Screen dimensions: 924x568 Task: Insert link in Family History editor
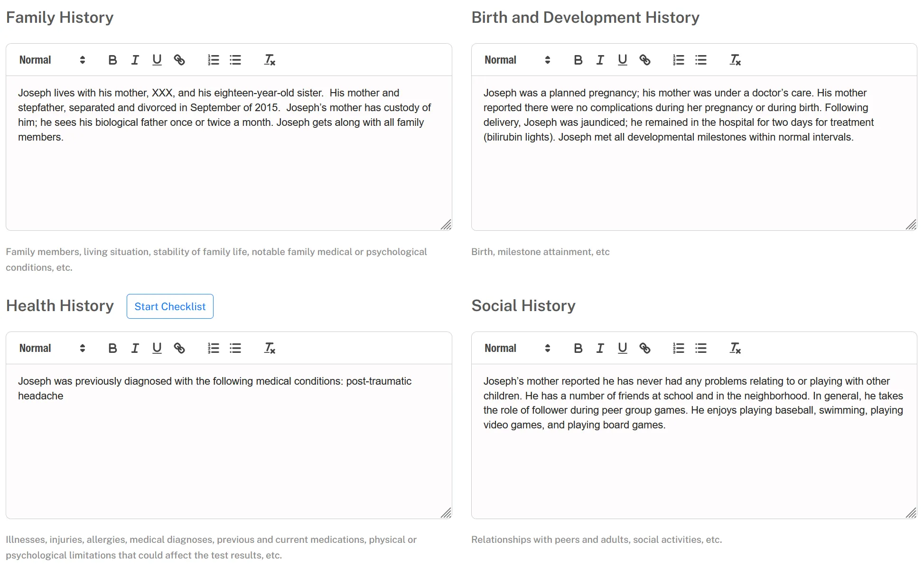[179, 60]
